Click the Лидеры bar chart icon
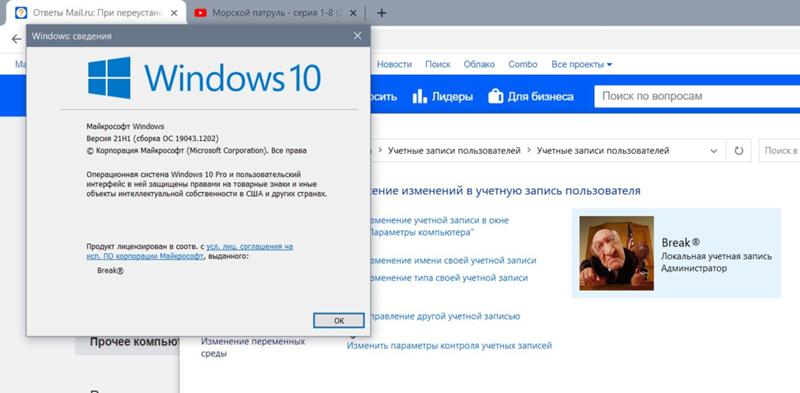This screenshot has width=800, height=393. click(419, 96)
